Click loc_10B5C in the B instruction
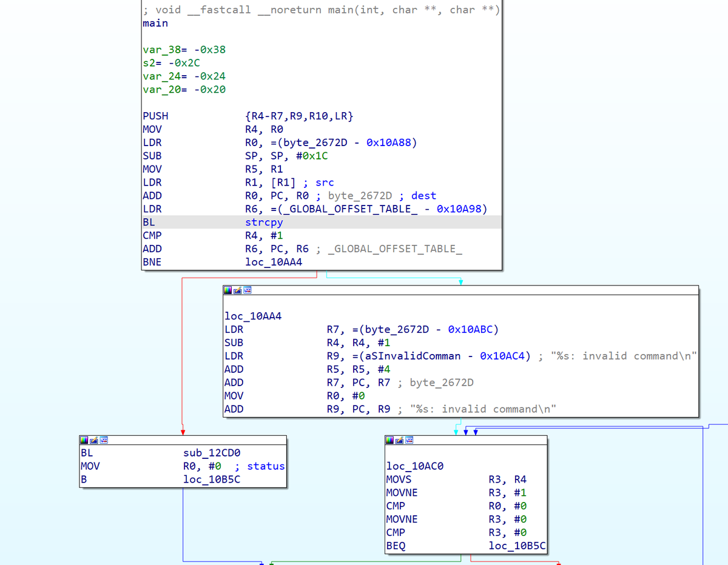The width and height of the screenshot is (728, 565). point(211,479)
